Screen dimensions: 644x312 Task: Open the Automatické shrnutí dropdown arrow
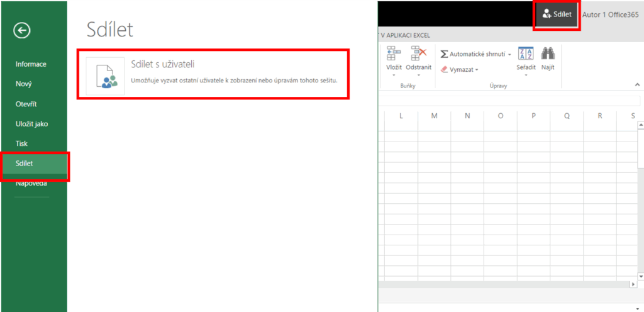click(x=509, y=55)
